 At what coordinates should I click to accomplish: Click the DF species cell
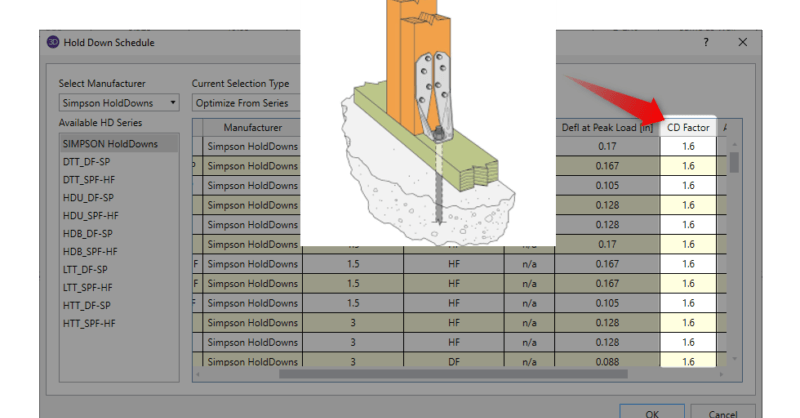pyautogui.click(x=454, y=361)
